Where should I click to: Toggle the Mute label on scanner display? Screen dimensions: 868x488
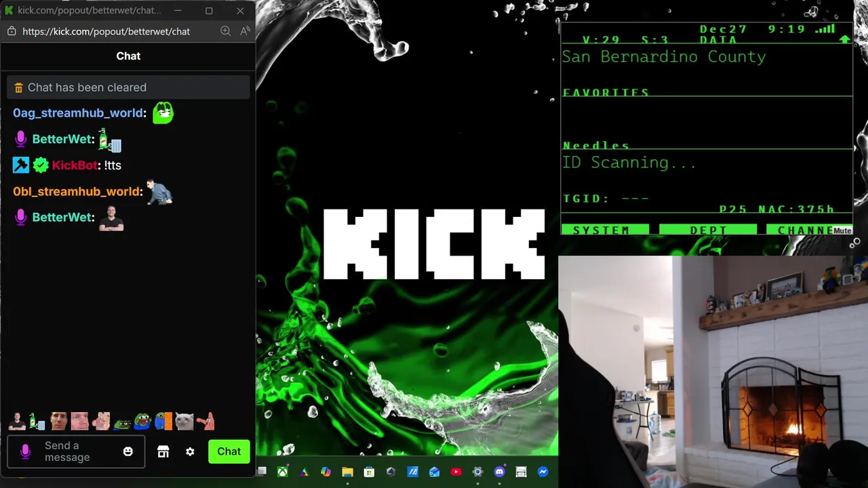coord(842,230)
